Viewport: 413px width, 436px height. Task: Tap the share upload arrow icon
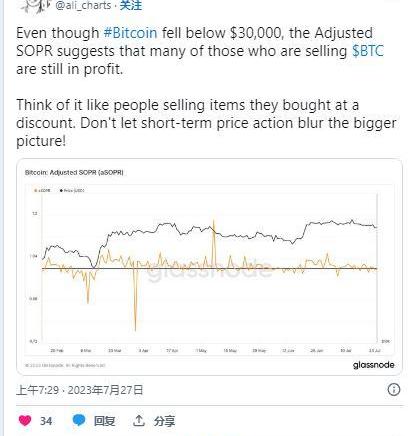tap(138, 421)
